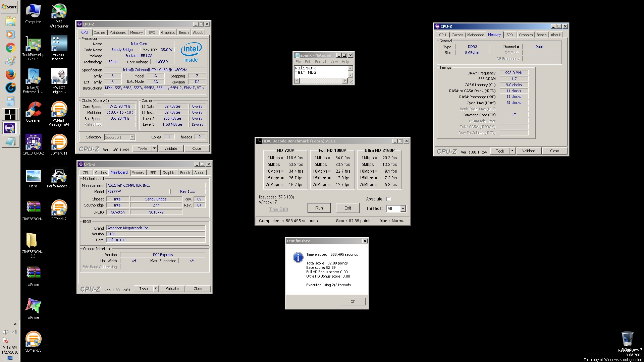644x362 pixels.
Task: Open the CINEBENCH (1) folder icon
Action: [33, 245]
